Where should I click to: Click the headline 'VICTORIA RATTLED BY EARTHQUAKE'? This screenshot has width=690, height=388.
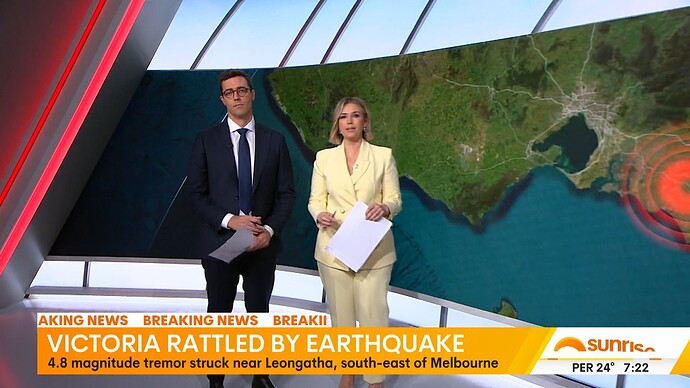(256, 344)
